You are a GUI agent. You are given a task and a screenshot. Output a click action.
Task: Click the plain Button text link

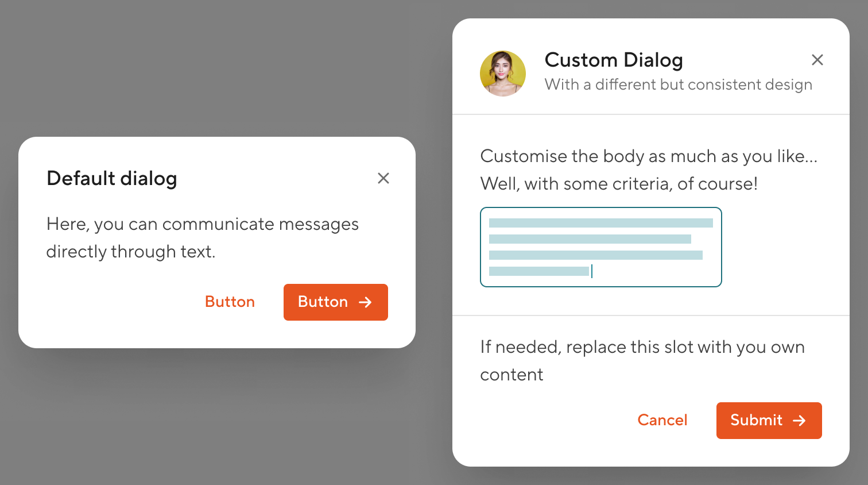(x=230, y=302)
